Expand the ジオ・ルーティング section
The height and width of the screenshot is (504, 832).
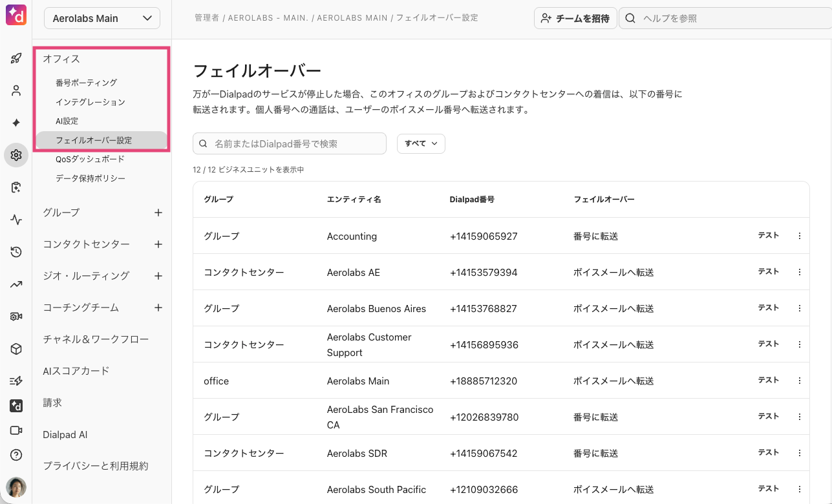(x=86, y=276)
